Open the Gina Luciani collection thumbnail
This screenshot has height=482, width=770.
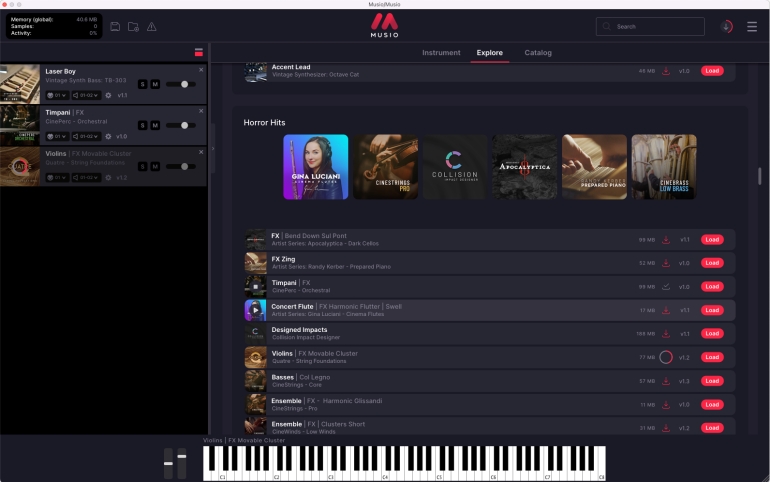(x=316, y=167)
